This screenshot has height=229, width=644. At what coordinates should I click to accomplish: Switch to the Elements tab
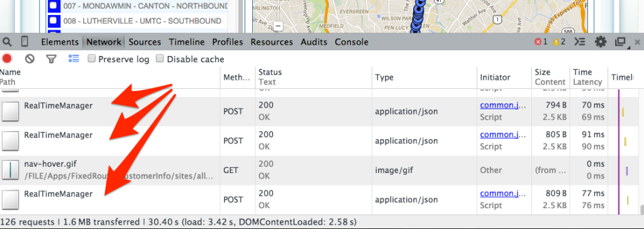60,42
